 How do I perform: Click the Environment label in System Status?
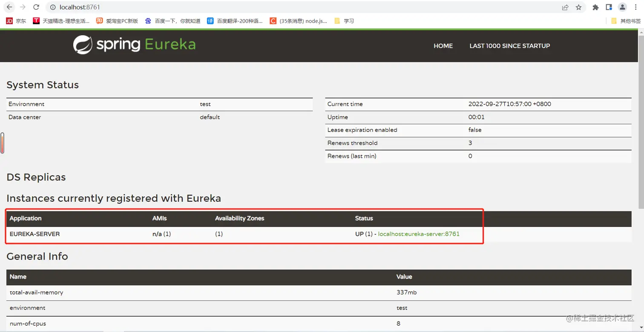tap(26, 104)
